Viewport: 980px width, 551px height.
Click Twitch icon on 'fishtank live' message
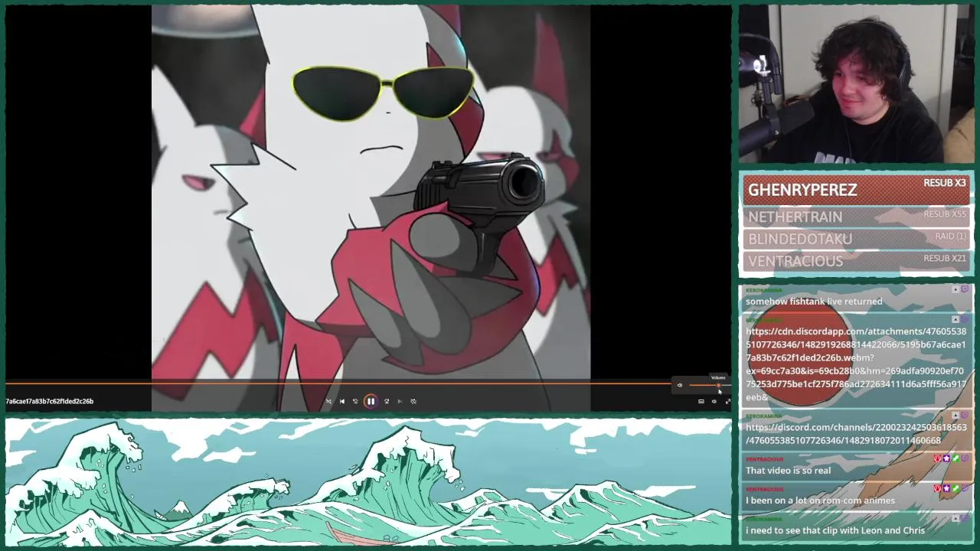coord(965,289)
